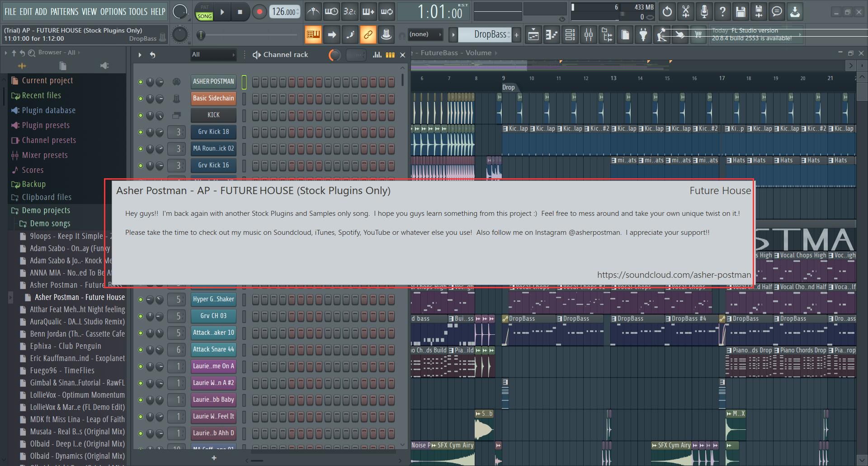Mute the KICK channel
Screen dimensions: 868x466
coord(141,115)
